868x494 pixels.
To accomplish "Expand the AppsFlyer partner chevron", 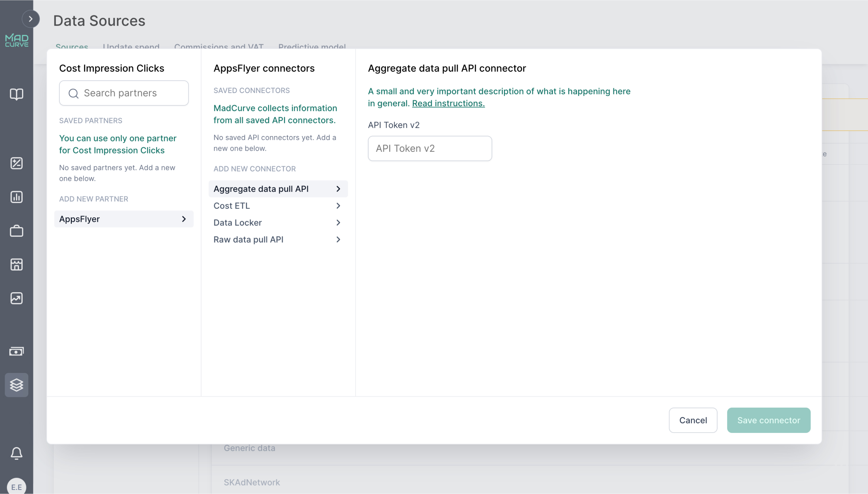I will [x=184, y=219].
